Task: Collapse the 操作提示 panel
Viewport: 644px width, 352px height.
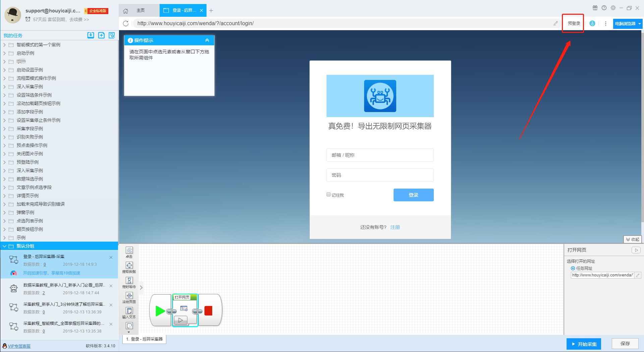Action: click(207, 40)
